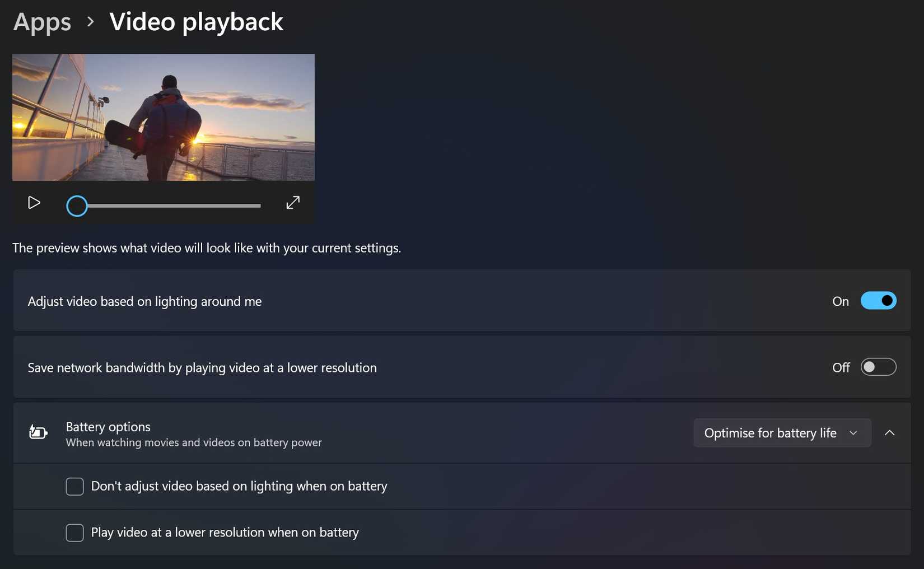Click the battery icon beside Battery options
The height and width of the screenshot is (569, 924).
[x=37, y=432]
